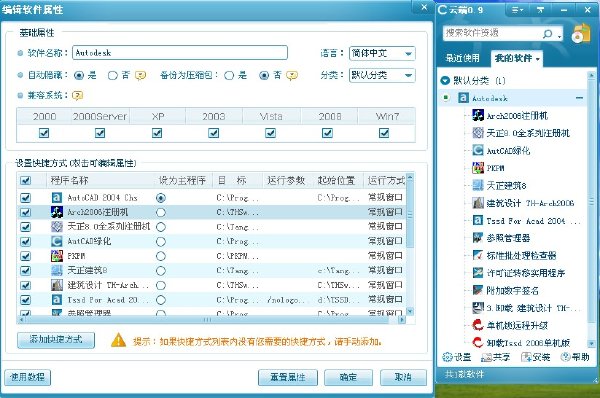Click the 天正8.0全系列注册机 icon in shortcut list
Viewport: 600px width, 398px height.
coord(57,227)
